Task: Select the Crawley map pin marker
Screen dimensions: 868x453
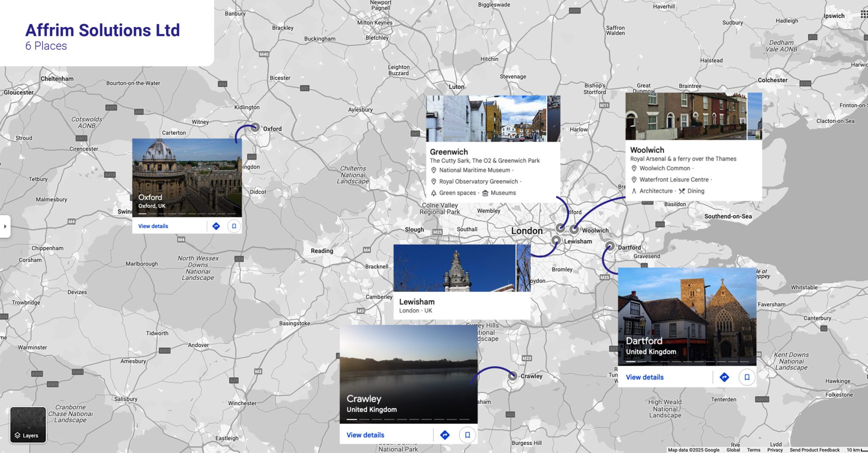Action: coord(512,375)
